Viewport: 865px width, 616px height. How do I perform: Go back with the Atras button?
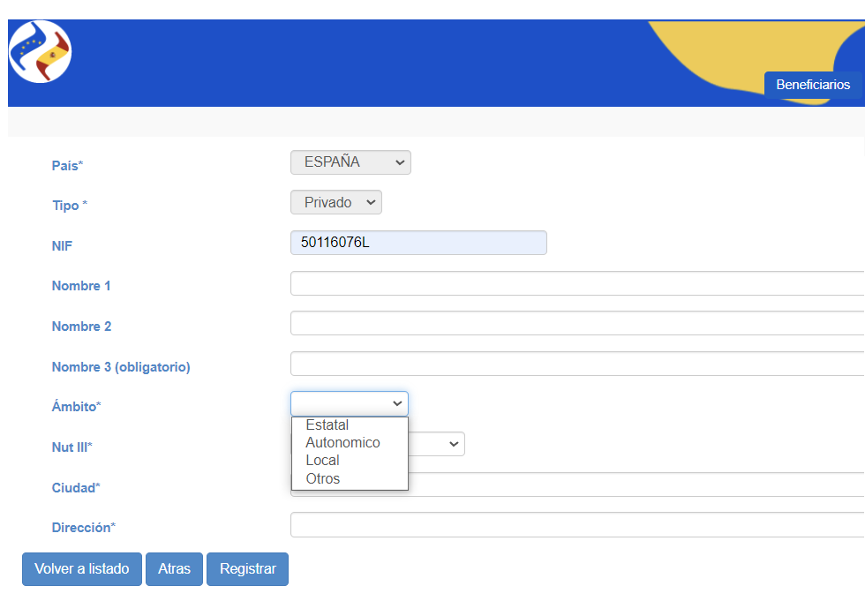coord(174,569)
